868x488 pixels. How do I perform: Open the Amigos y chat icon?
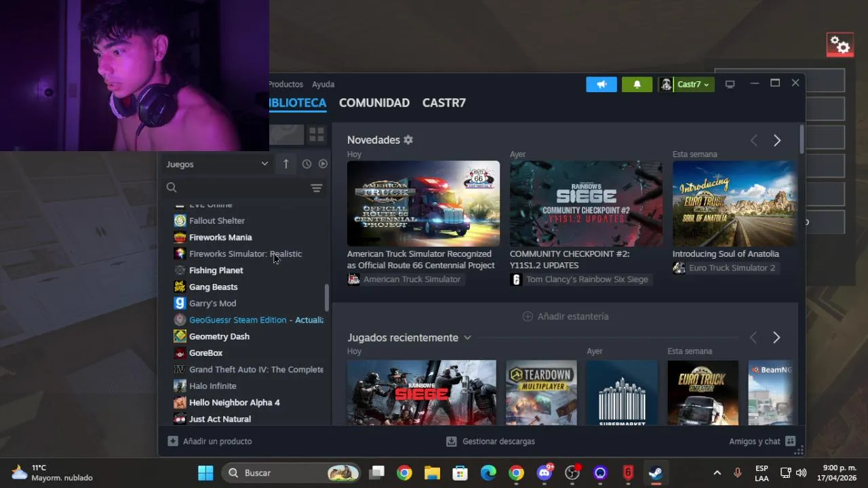790,441
